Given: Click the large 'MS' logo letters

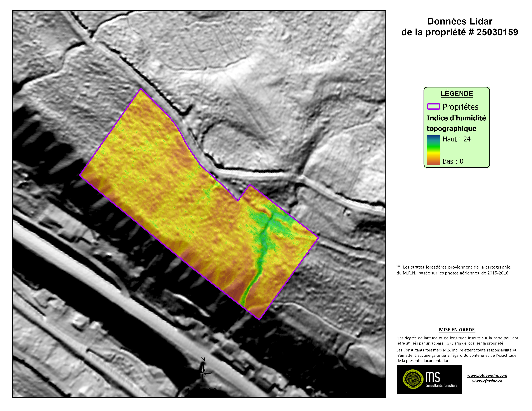Looking at the screenshot, I should [433, 377].
